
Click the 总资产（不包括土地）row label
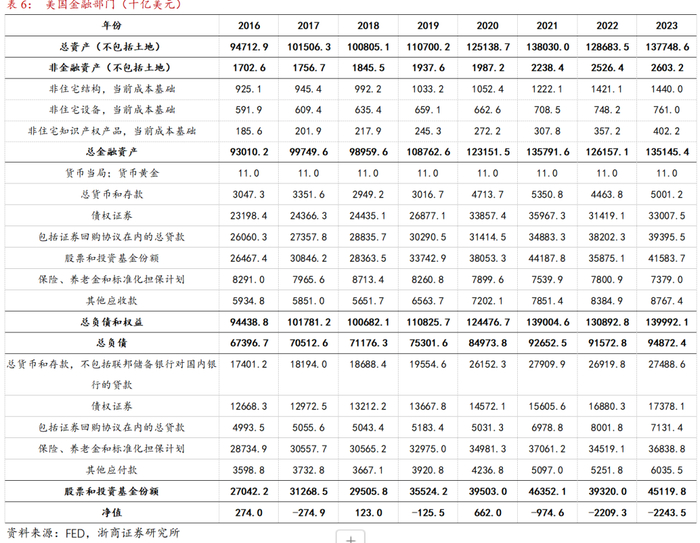[x=110, y=46]
